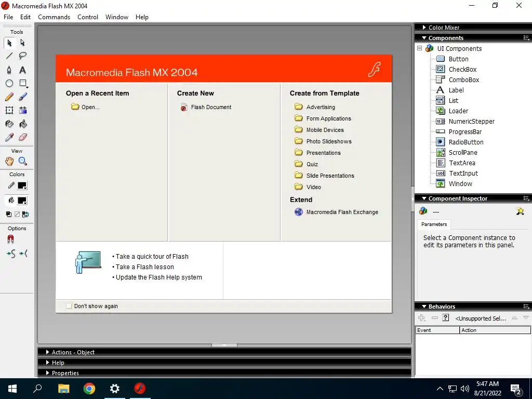Select the Oval tool
The image size is (532, 399).
click(x=9, y=84)
